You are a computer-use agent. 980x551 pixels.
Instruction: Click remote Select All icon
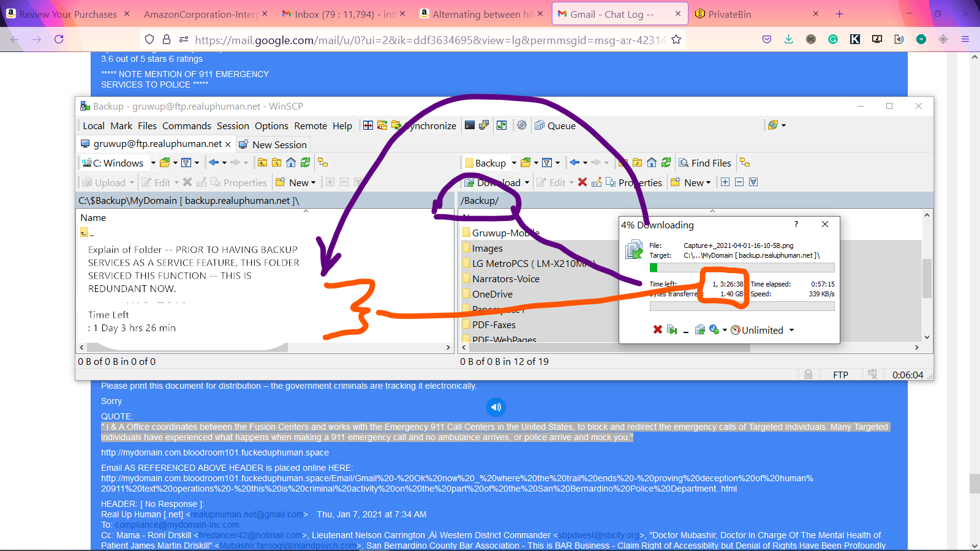point(753,182)
